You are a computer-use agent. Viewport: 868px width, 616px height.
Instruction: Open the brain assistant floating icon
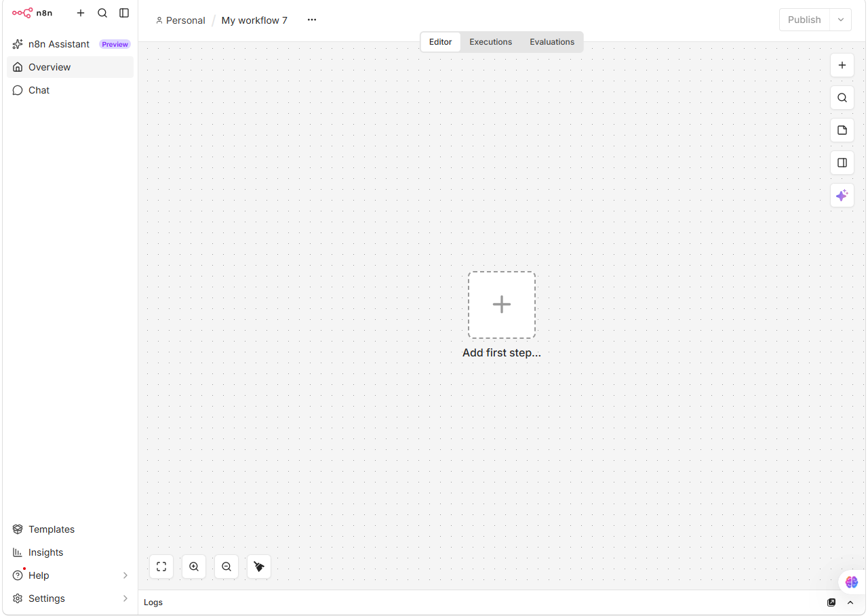pyautogui.click(x=852, y=582)
